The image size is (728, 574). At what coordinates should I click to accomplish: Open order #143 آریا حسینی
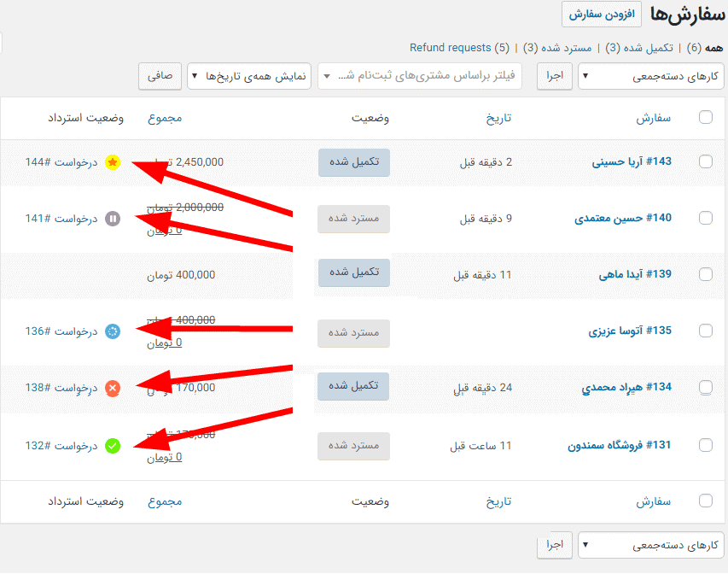(x=632, y=161)
